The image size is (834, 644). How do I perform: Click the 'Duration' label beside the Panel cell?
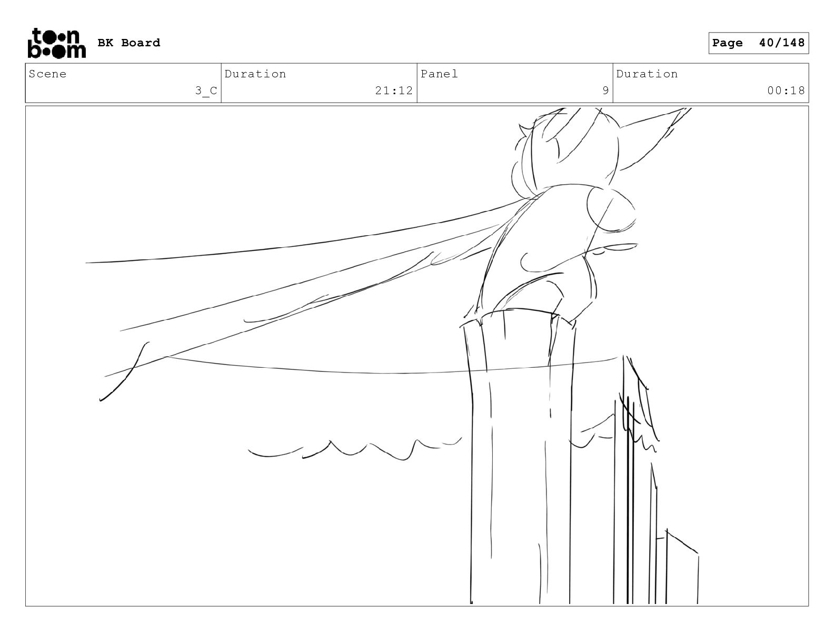point(647,74)
